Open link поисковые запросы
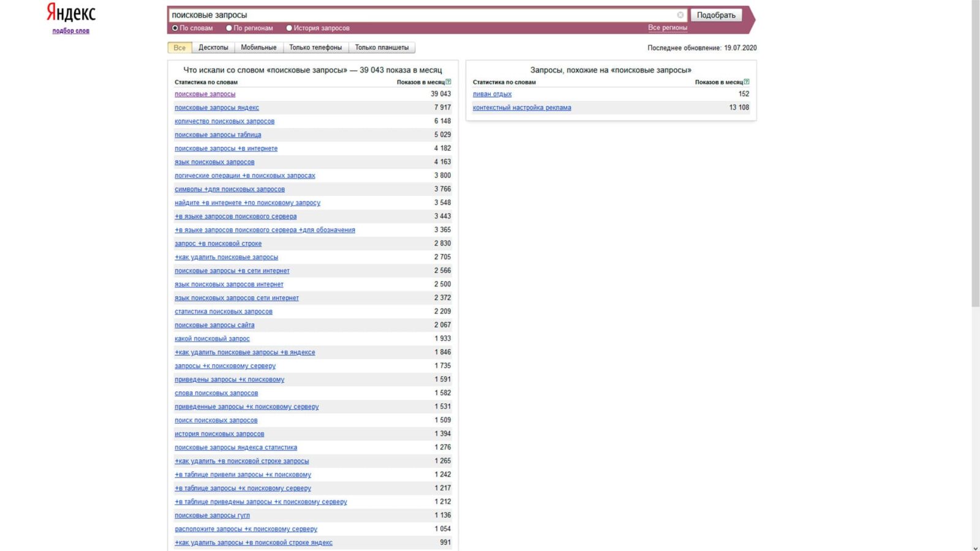Viewport: 980px width, 551px height. tap(205, 94)
